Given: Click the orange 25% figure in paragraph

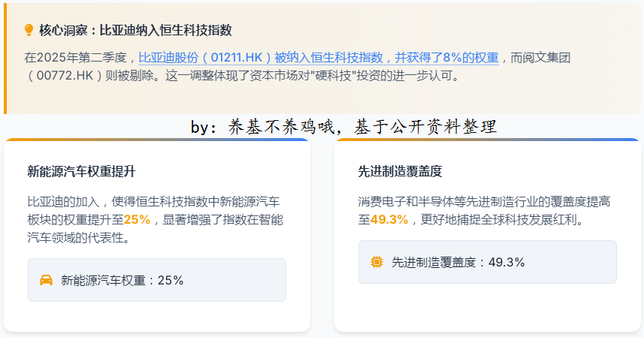Looking at the screenshot, I should point(138,220).
